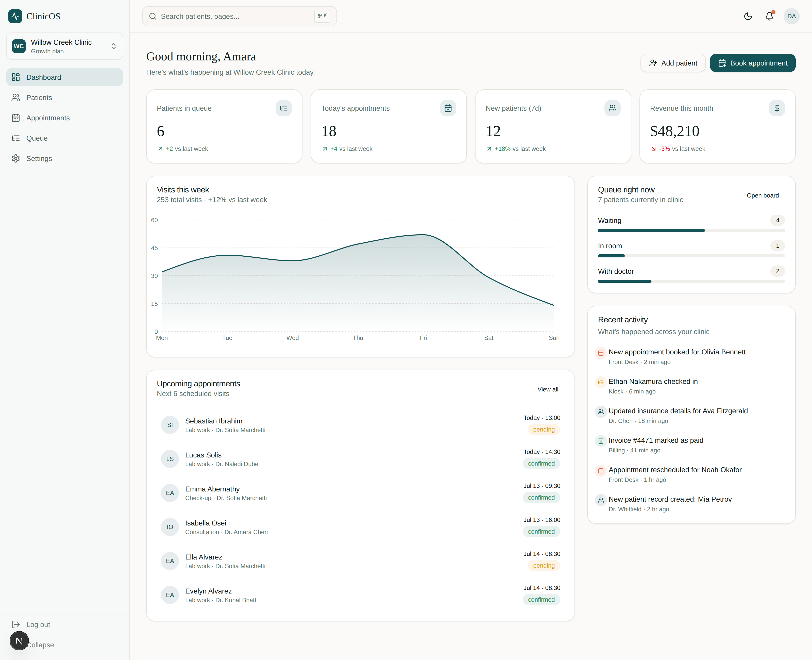Click the Today's appointments calendar icon
The image size is (812, 660).
[448, 108]
